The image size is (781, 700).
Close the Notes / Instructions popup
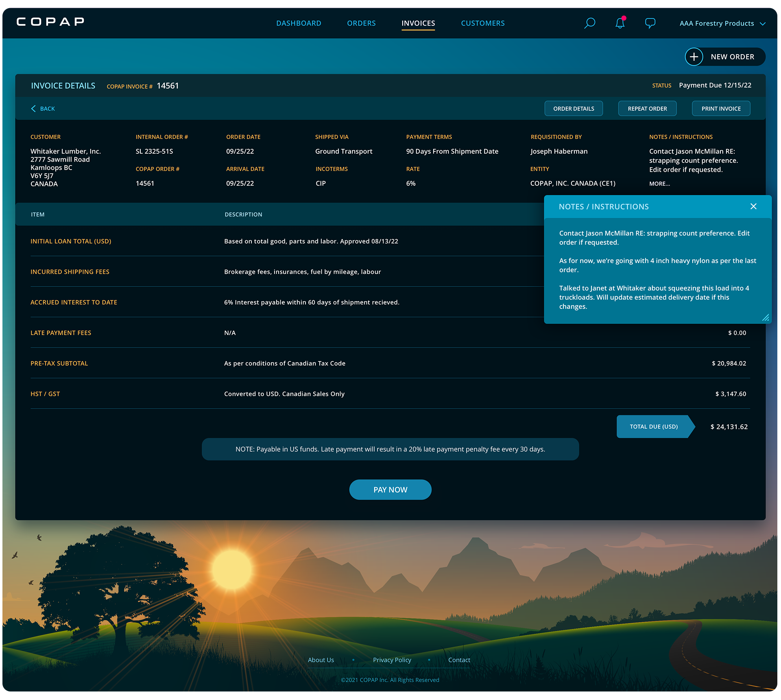click(x=753, y=206)
